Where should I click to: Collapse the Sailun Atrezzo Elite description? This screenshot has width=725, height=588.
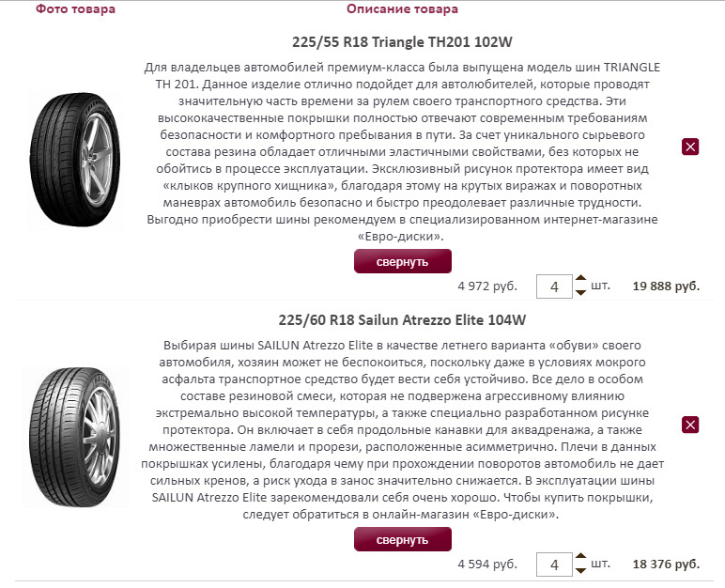pyautogui.click(x=403, y=539)
